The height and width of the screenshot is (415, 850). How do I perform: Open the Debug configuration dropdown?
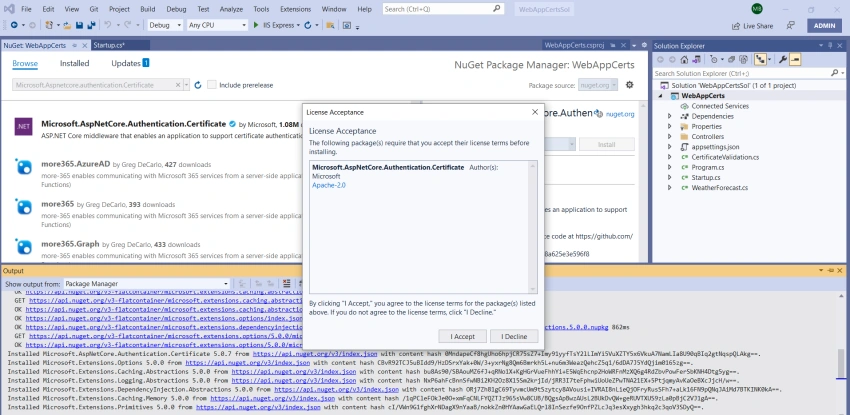coord(165,25)
